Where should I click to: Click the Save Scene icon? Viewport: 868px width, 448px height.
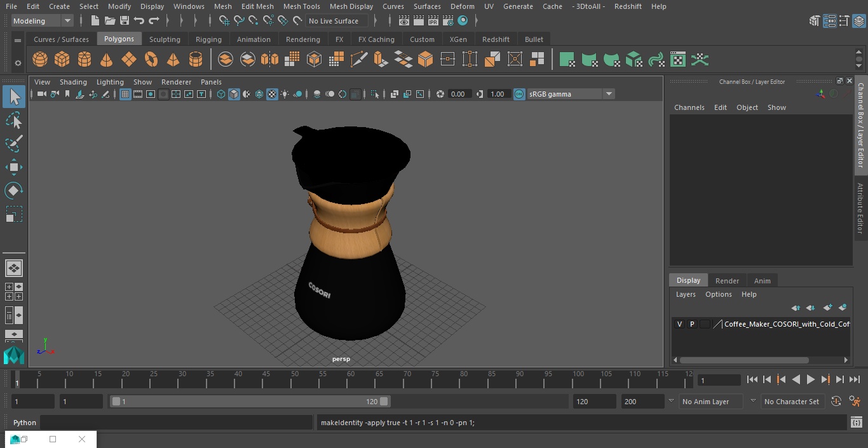click(125, 21)
